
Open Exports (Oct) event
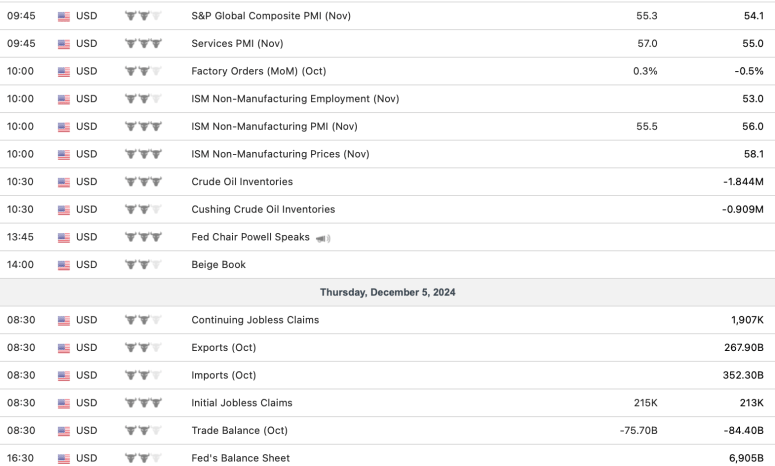223,348
